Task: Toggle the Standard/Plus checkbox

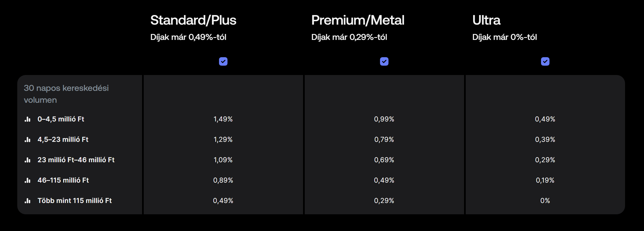Action: (x=223, y=61)
